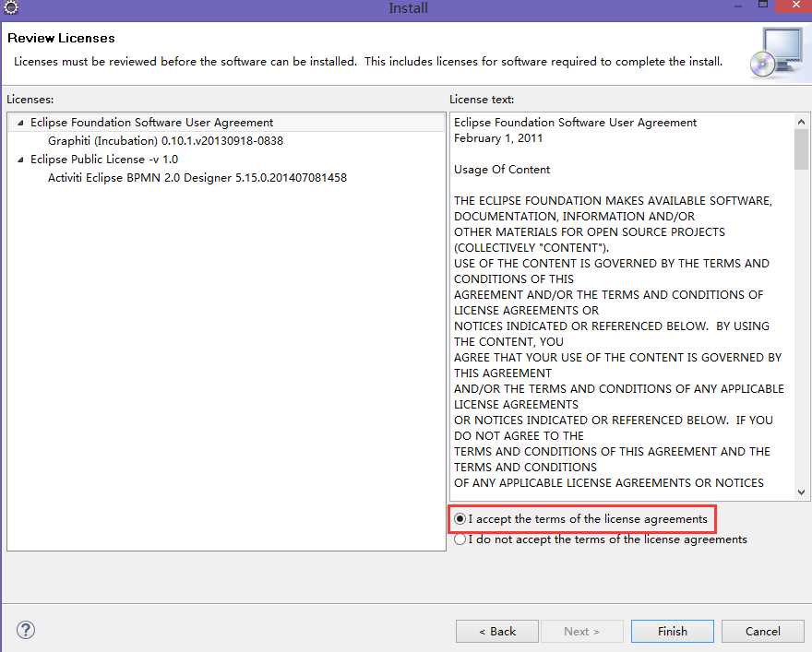
Task: Collapse Eclipse Foundation Software User Agreement node
Action: click(20, 123)
